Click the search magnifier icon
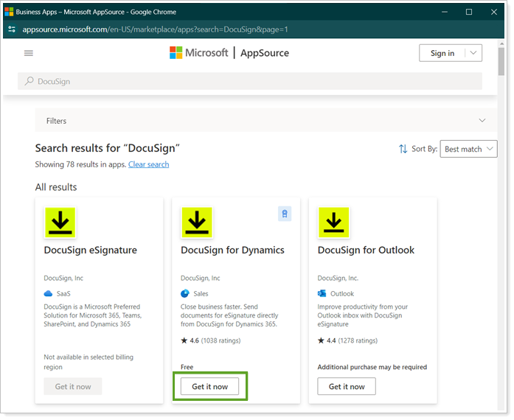The width and height of the screenshot is (514, 420). [29, 82]
